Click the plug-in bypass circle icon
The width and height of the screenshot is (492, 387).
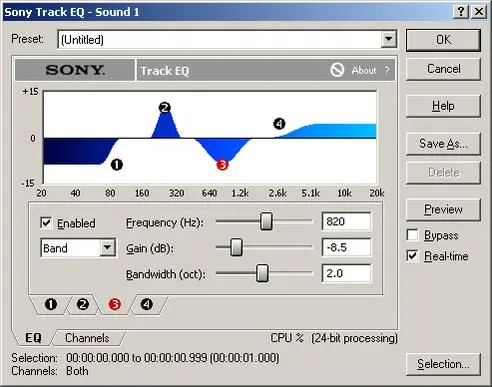point(337,70)
